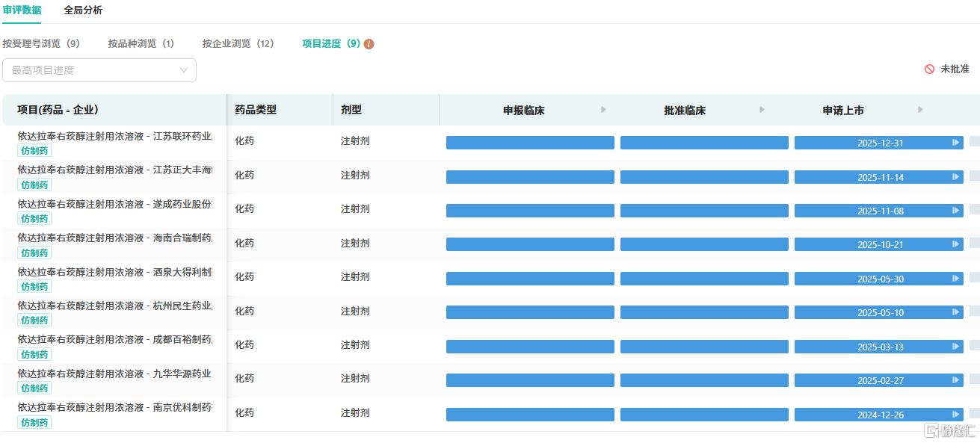980x443 pixels.
Task: Select 项目进度 (9) view
Action: pos(331,43)
